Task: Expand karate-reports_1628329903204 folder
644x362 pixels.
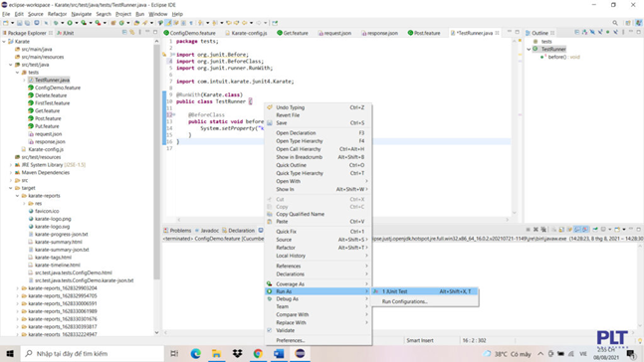Action: click(x=17, y=288)
